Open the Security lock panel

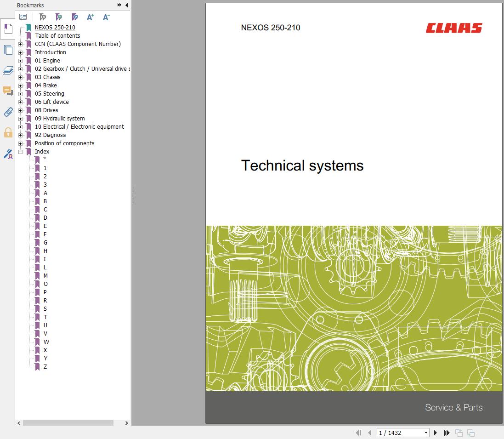click(x=8, y=133)
